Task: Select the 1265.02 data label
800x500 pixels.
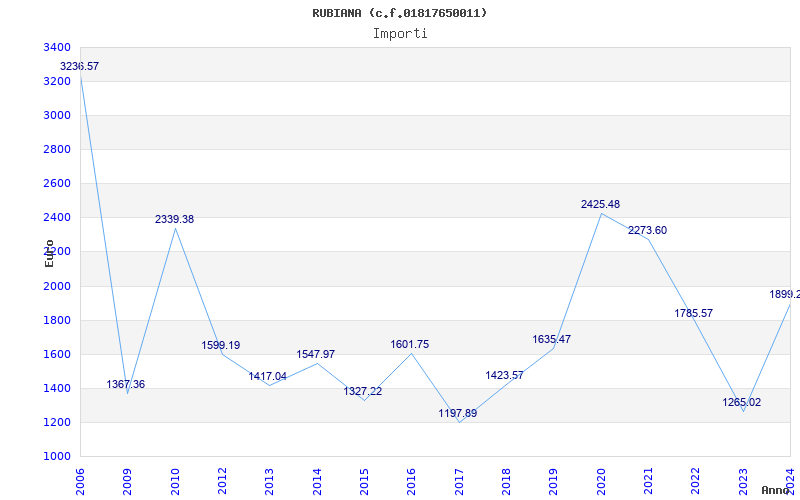Action: (741, 403)
